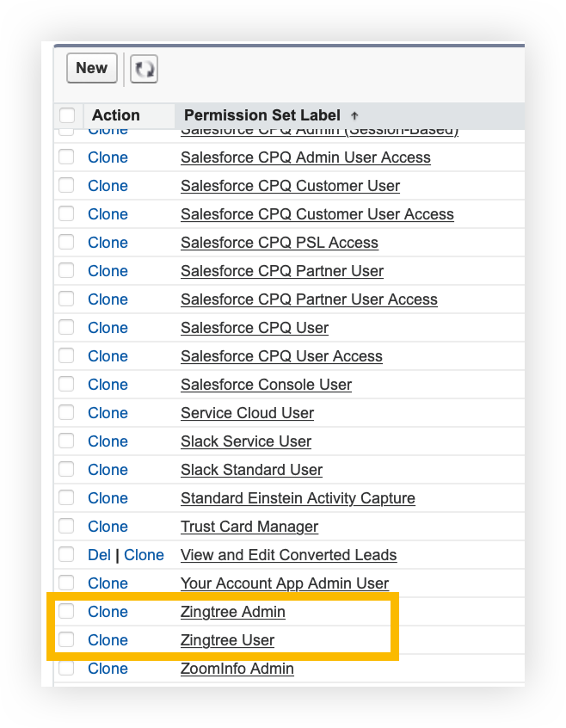
Task: Open the Zingtree Admin permission set
Action: [232, 612]
